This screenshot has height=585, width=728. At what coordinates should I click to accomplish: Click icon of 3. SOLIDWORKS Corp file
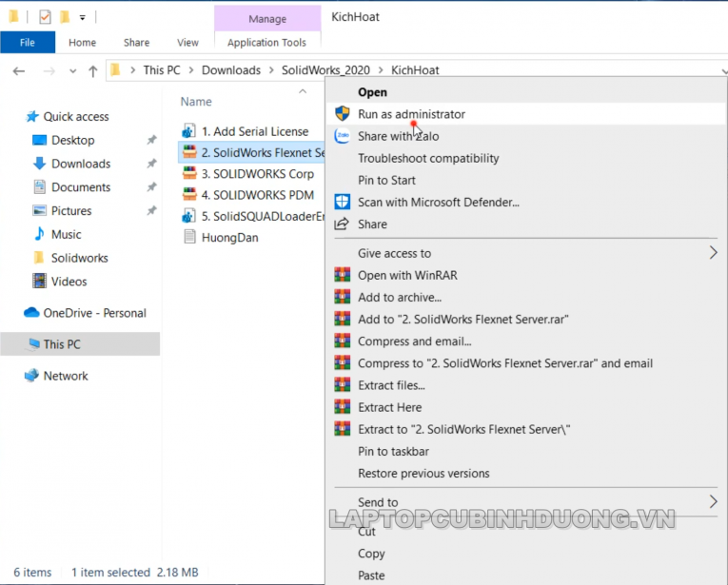coord(189,173)
